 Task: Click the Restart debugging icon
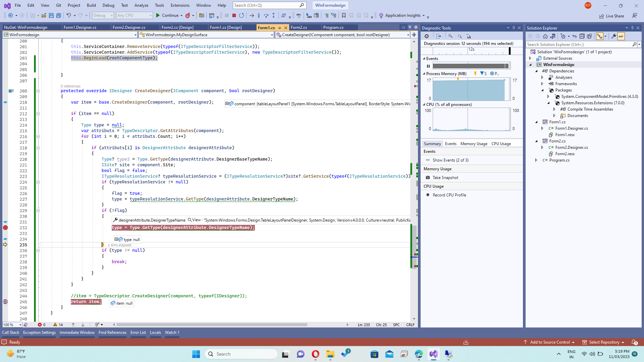(x=241, y=15)
